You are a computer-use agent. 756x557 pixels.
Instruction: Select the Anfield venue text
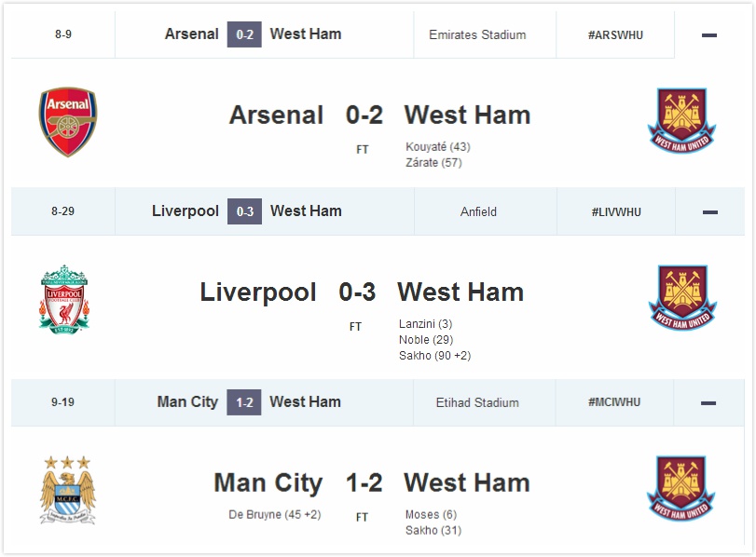coord(478,212)
